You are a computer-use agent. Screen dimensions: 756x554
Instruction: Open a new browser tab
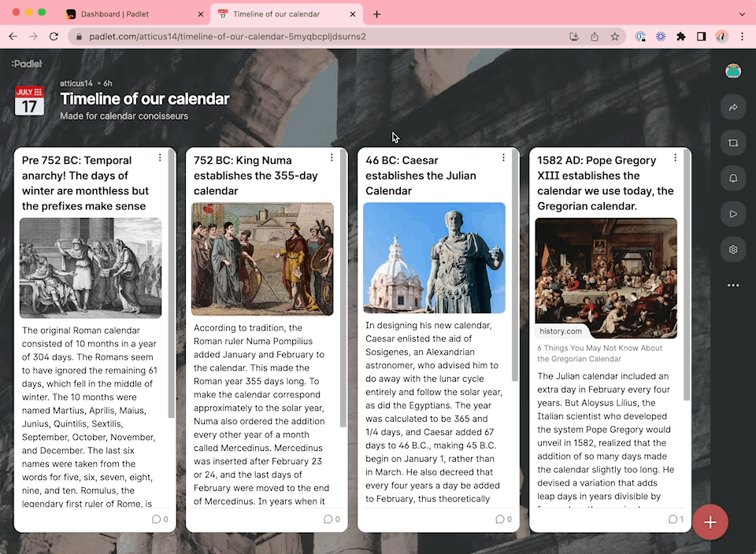[376, 14]
